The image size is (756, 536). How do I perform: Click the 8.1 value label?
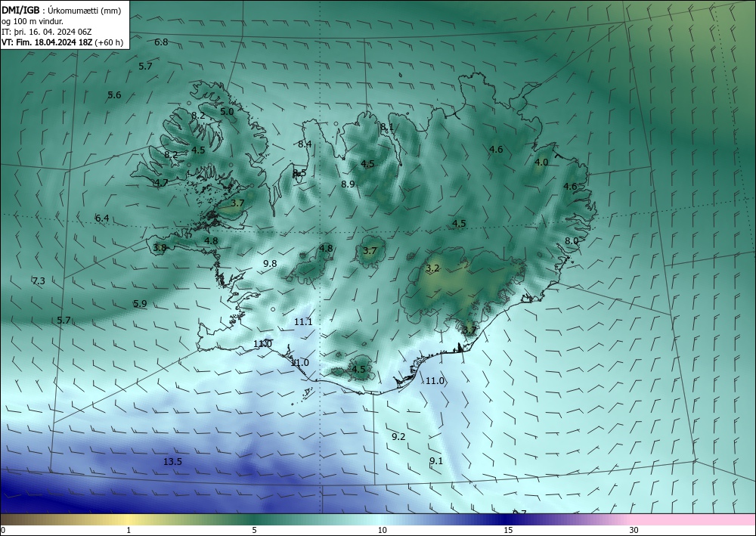pos(386,127)
